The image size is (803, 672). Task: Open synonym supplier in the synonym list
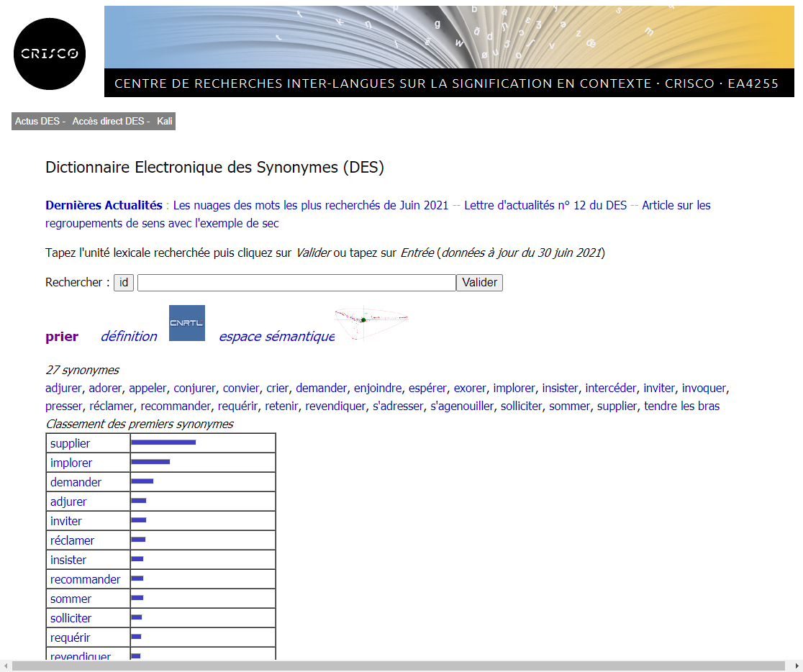click(x=617, y=407)
